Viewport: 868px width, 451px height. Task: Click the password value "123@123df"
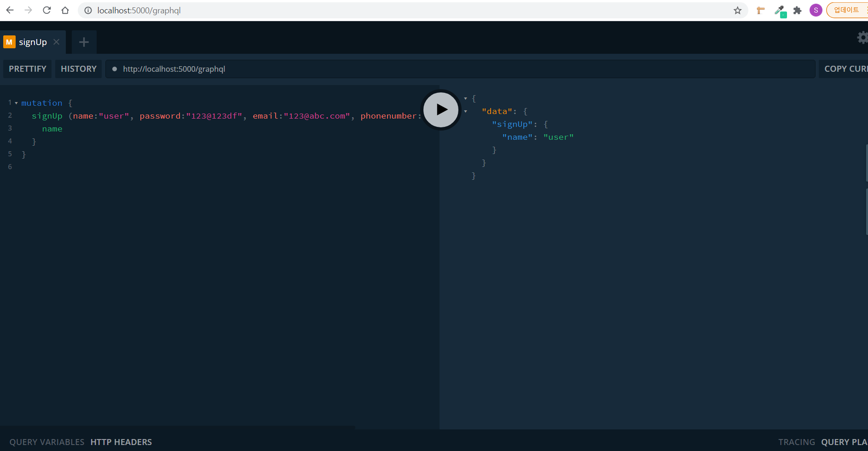point(214,116)
